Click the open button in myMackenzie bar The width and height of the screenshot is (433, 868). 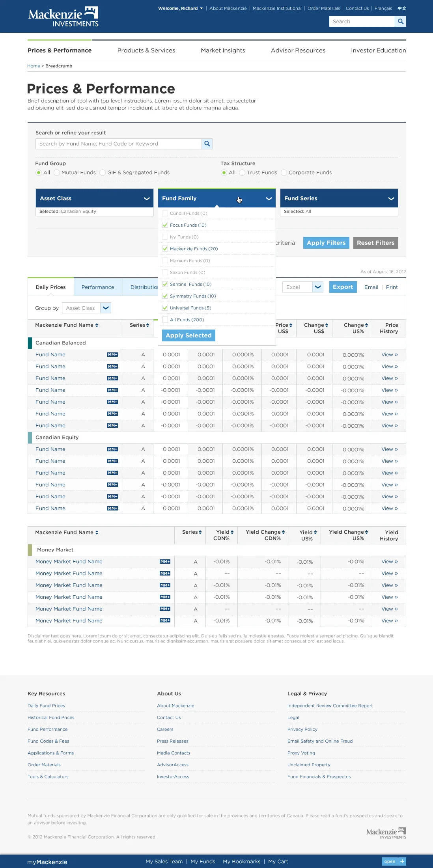(x=390, y=861)
